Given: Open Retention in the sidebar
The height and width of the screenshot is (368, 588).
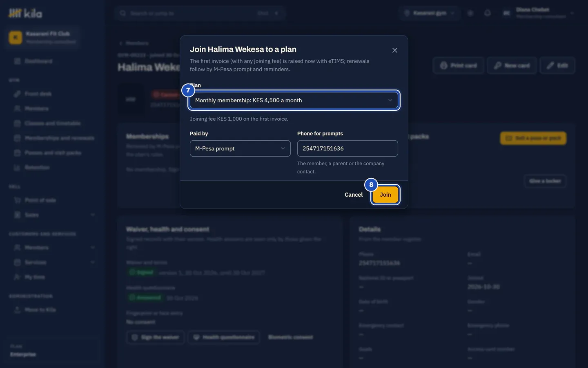Looking at the screenshot, I should tap(53, 168).
